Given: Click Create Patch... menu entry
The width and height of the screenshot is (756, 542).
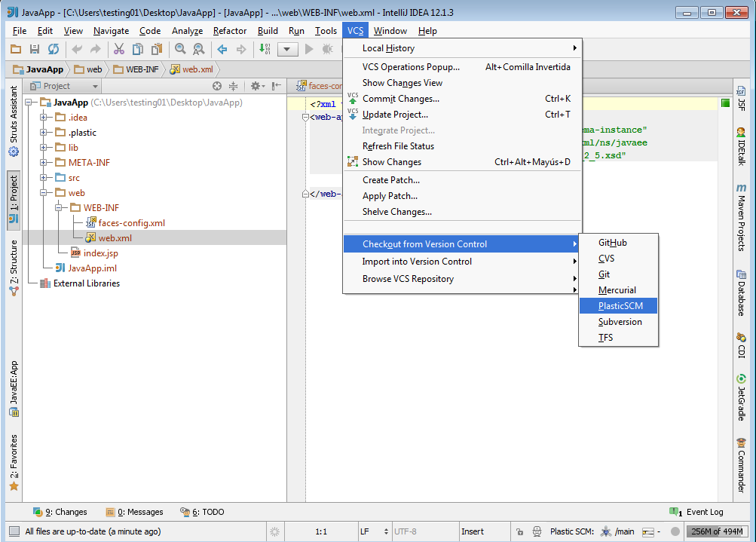Looking at the screenshot, I should pyautogui.click(x=462, y=180).
